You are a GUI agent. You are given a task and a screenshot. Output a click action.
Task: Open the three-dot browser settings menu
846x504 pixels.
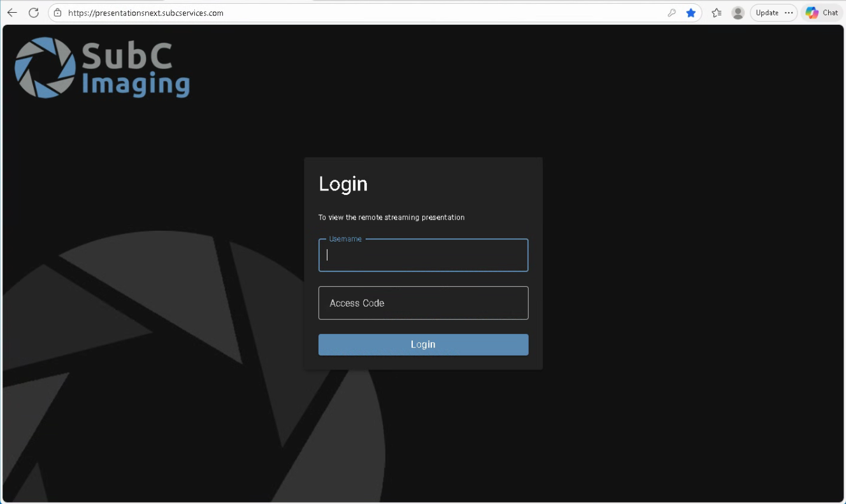(x=789, y=13)
